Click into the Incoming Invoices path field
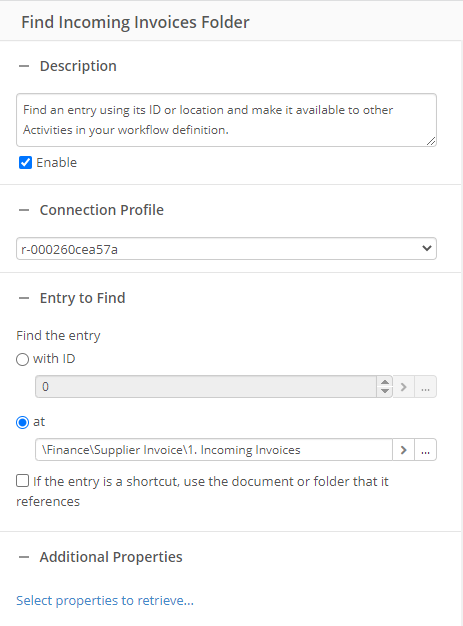This screenshot has width=463, height=626. [x=214, y=450]
